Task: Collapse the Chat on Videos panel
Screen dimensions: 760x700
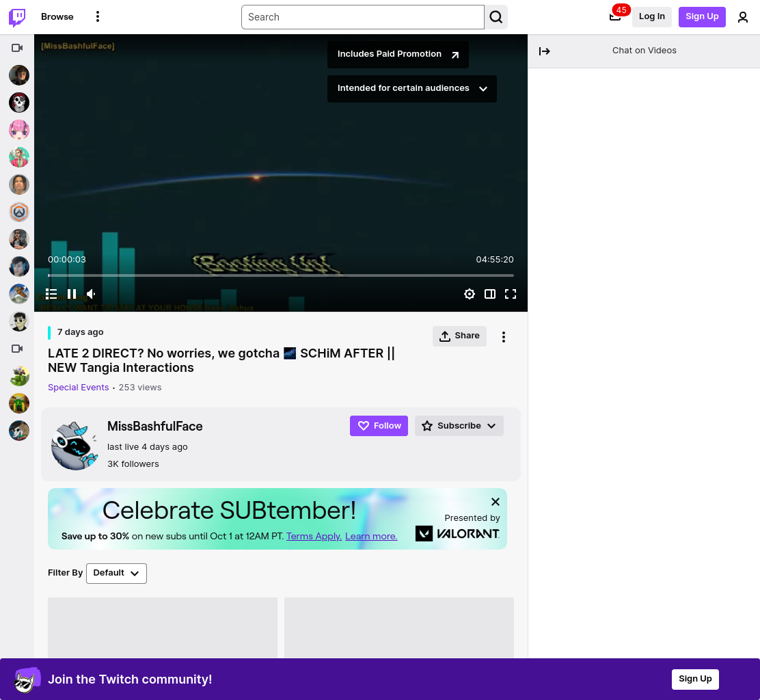Action: click(x=544, y=51)
